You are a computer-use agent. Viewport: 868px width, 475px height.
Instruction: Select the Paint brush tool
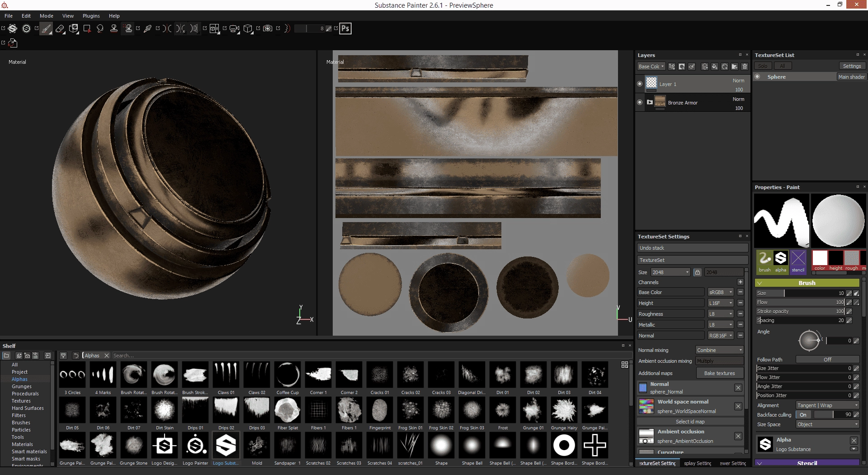[46, 28]
